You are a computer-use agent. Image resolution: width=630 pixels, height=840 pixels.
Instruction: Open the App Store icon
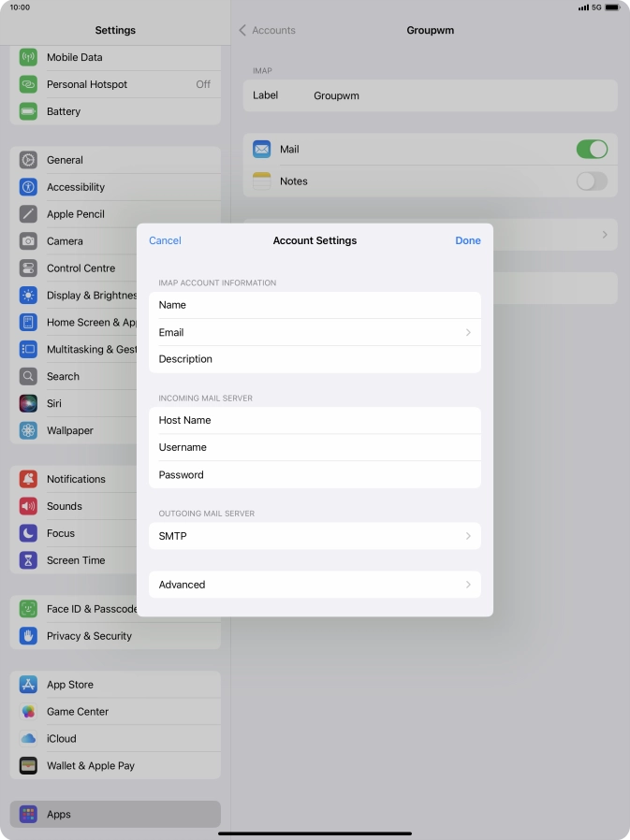click(28, 685)
